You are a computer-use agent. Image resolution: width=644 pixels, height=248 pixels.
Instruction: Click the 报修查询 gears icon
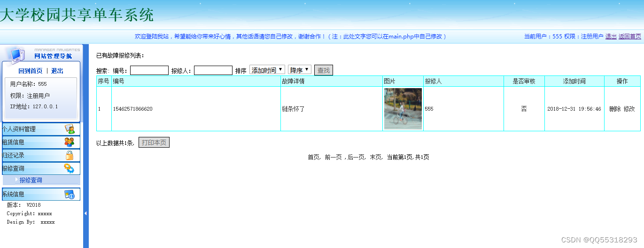(69, 168)
